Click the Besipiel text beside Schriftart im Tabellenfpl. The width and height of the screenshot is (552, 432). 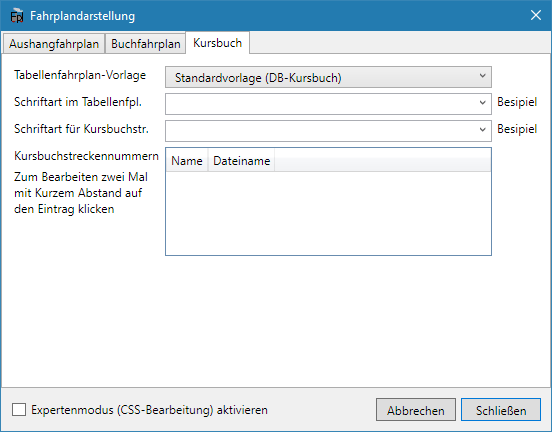[x=517, y=102]
